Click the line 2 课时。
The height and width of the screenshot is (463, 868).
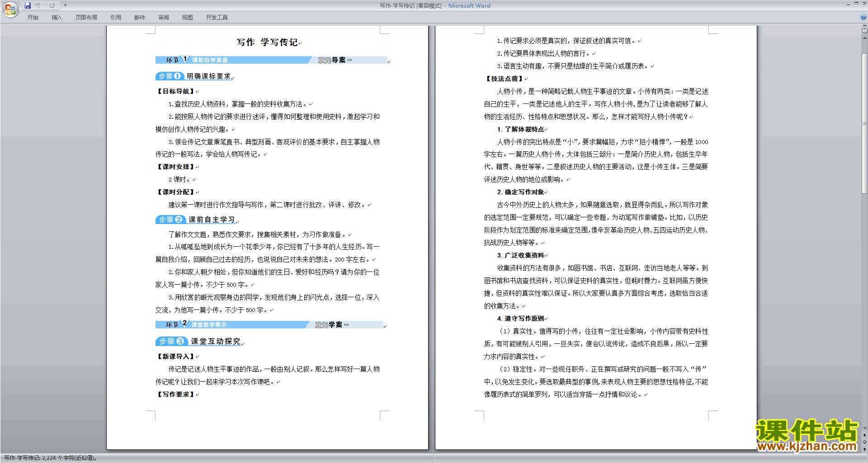(x=179, y=179)
